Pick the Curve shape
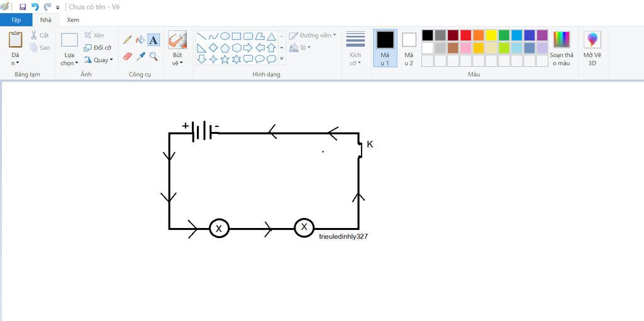The height and width of the screenshot is (321, 644). click(213, 36)
